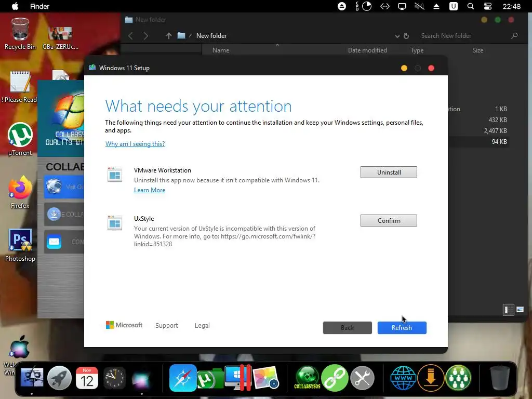Open the green chain link dock icon

(335, 378)
